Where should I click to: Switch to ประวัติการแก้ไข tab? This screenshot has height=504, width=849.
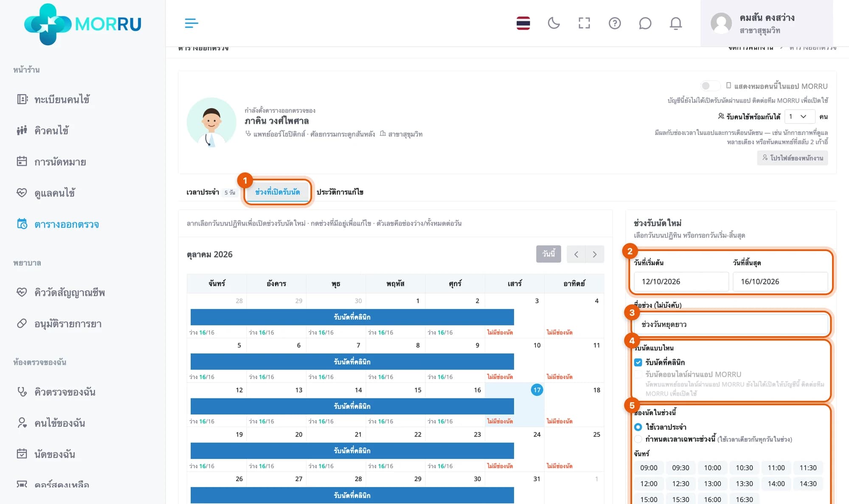pos(340,192)
